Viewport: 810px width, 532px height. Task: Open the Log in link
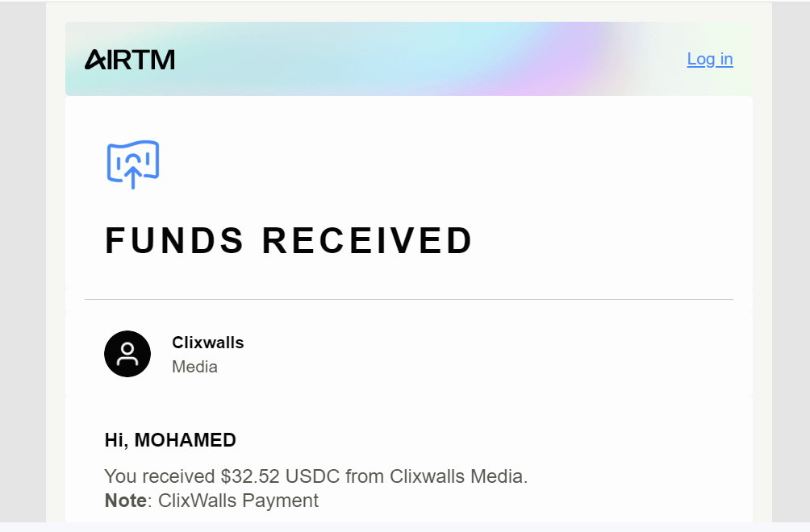point(710,60)
